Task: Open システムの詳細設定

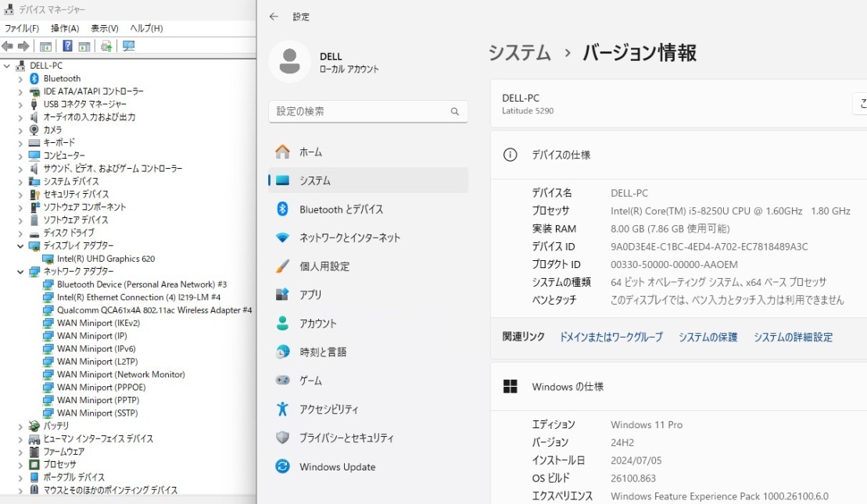Action: tap(793, 337)
